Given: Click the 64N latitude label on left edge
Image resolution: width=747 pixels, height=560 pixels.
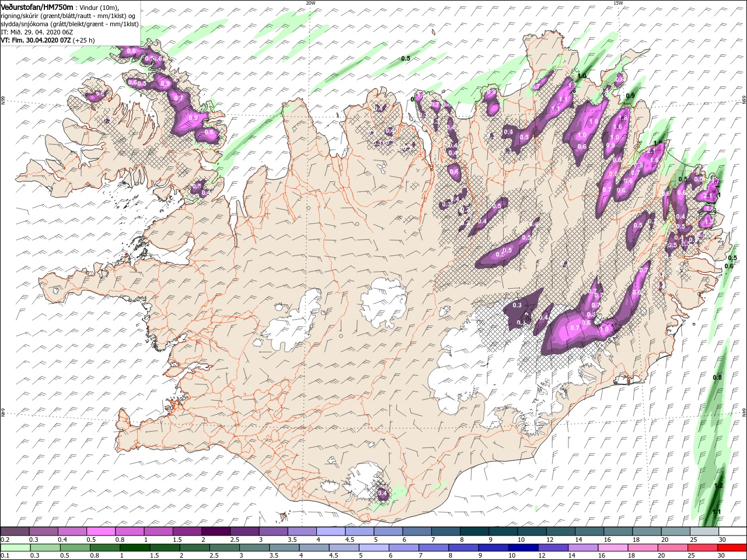Looking at the screenshot, I should click(x=4, y=412).
